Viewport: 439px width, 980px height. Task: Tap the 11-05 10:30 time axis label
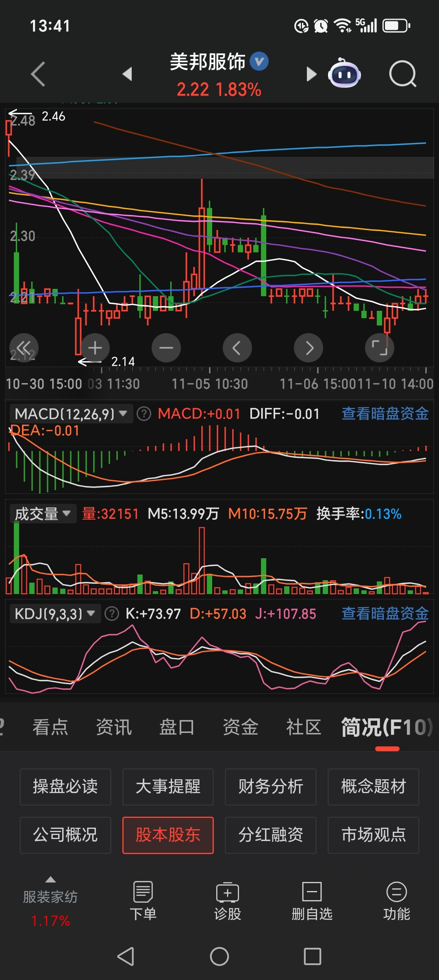pyautogui.click(x=210, y=384)
